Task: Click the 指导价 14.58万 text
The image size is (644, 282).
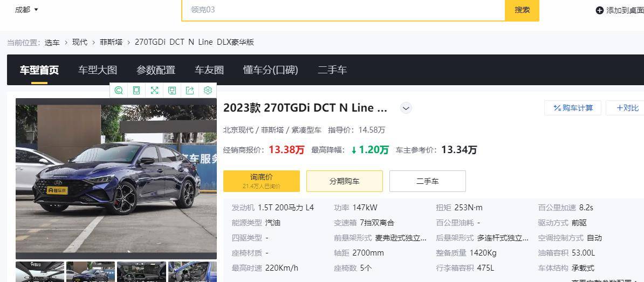Action: point(357,130)
